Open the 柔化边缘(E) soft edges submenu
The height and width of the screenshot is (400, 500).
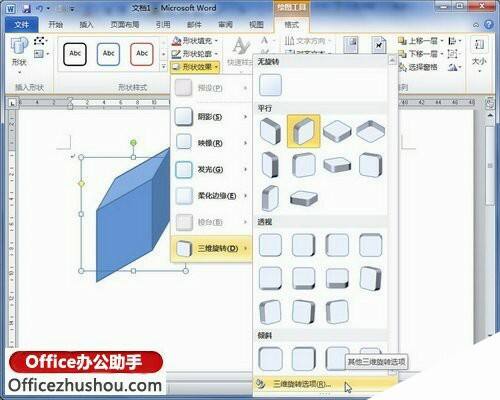coord(211,196)
